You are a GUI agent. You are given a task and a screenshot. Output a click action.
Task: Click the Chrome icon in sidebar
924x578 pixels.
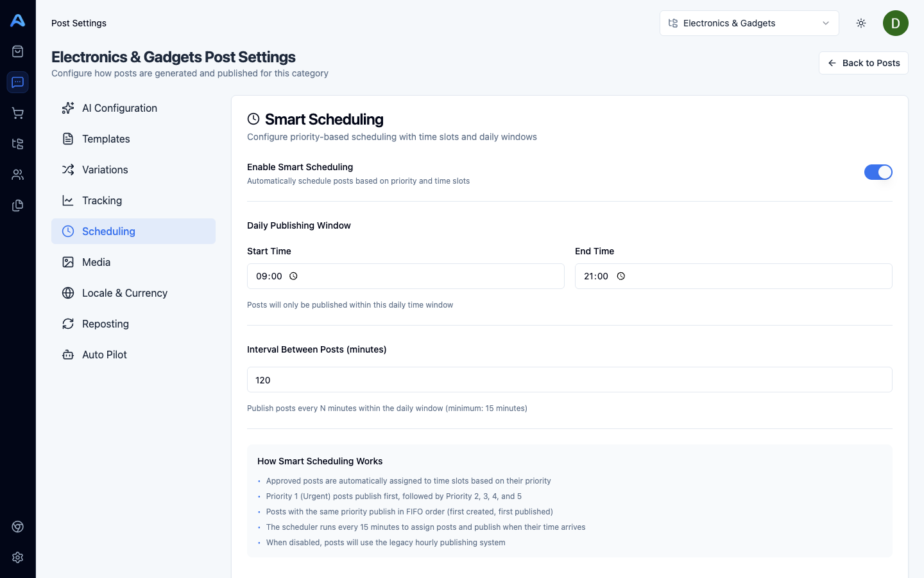(x=18, y=527)
